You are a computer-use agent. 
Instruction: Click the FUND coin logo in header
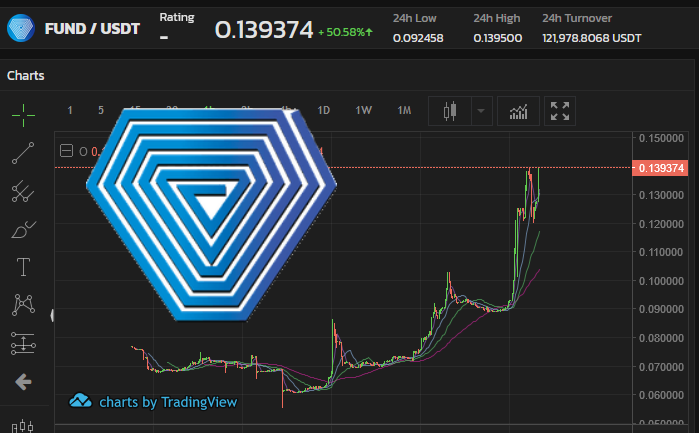tap(21, 28)
